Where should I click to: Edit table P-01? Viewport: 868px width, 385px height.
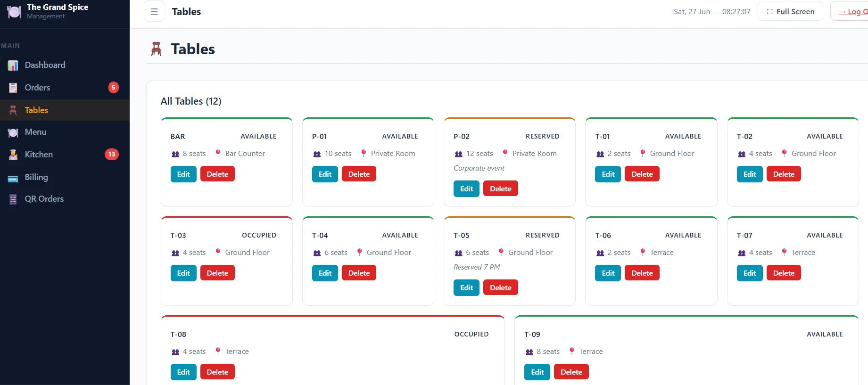pos(325,174)
